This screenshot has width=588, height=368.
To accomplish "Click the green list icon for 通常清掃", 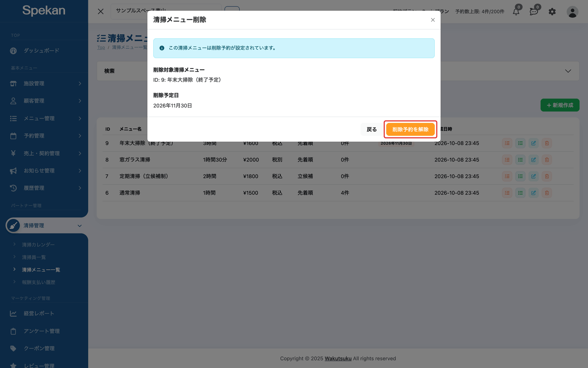I will pyautogui.click(x=520, y=193).
